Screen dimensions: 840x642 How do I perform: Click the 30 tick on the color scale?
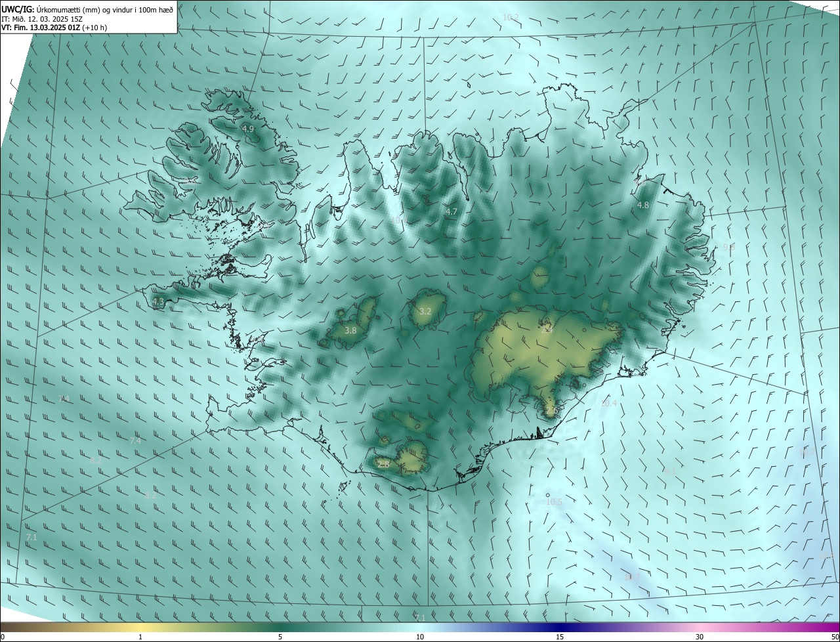700,637
